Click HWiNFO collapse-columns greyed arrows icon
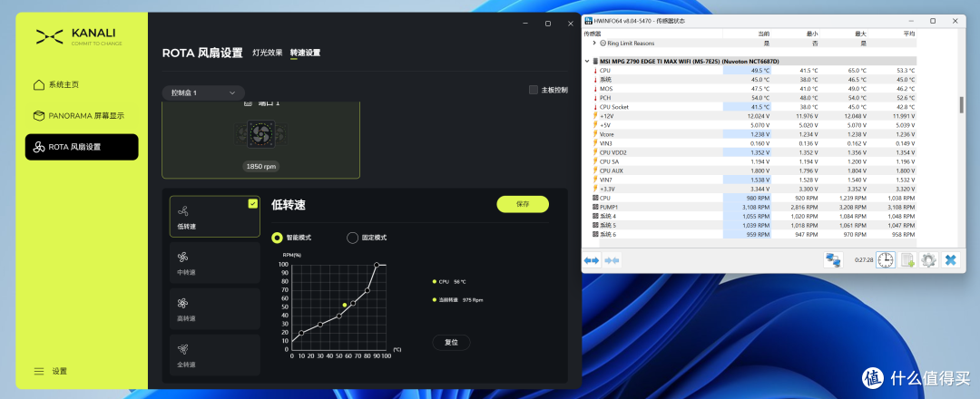 [612, 260]
